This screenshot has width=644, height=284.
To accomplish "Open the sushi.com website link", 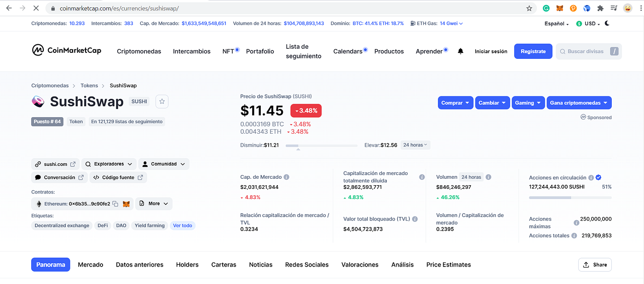I will point(55,164).
